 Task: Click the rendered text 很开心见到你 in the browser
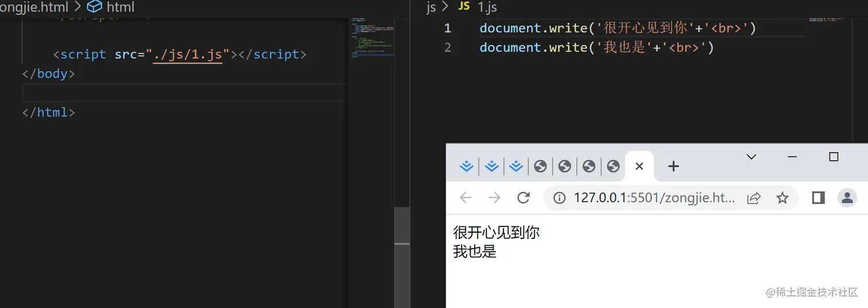point(497,233)
